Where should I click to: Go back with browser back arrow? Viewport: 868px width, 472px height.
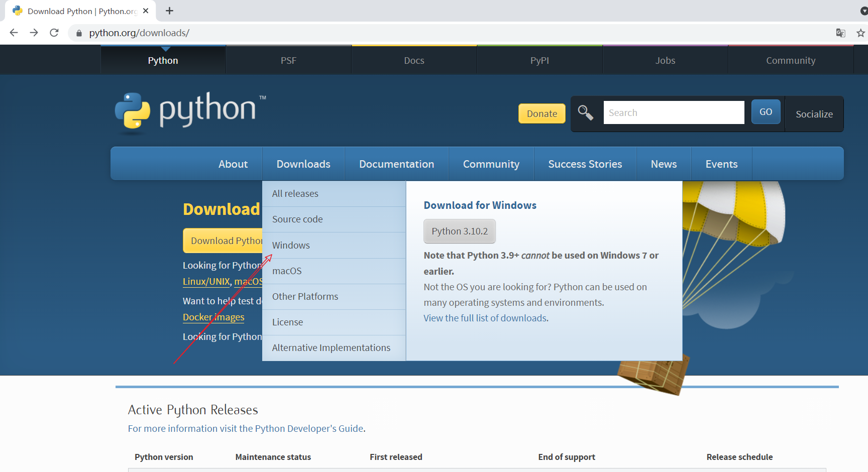(14, 33)
